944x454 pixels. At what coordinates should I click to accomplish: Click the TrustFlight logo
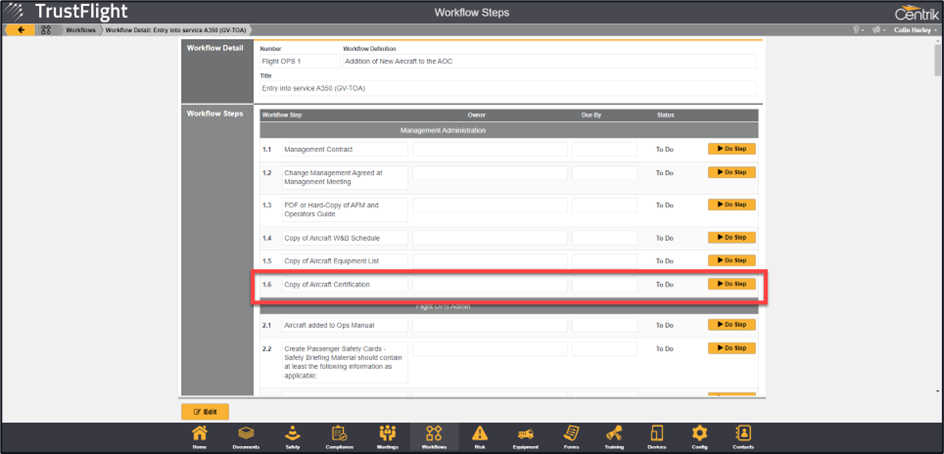pos(65,11)
